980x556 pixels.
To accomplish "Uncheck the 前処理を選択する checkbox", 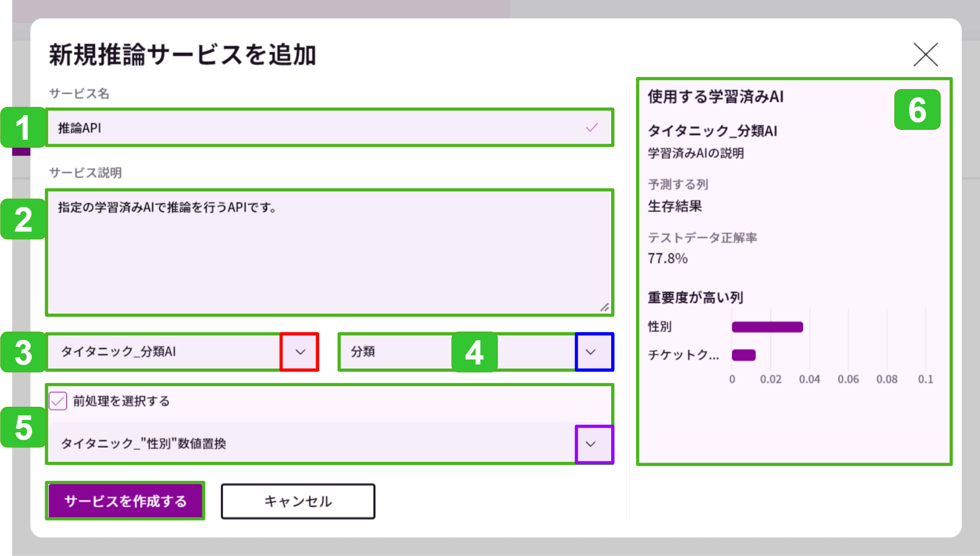I will pos(58,401).
